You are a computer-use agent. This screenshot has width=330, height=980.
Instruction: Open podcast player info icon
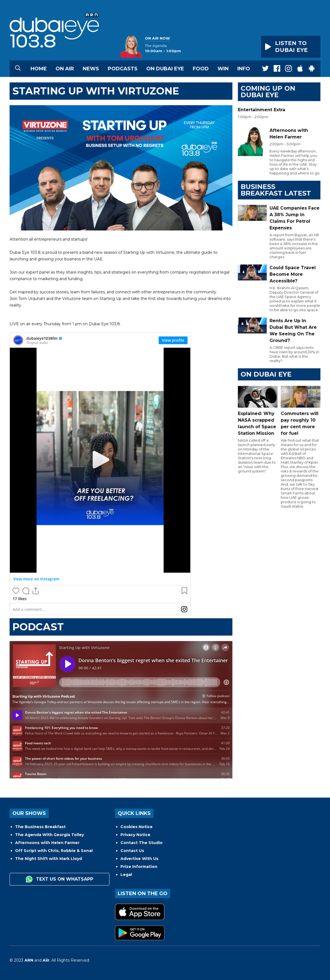pyautogui.click(x=206, y=647)
